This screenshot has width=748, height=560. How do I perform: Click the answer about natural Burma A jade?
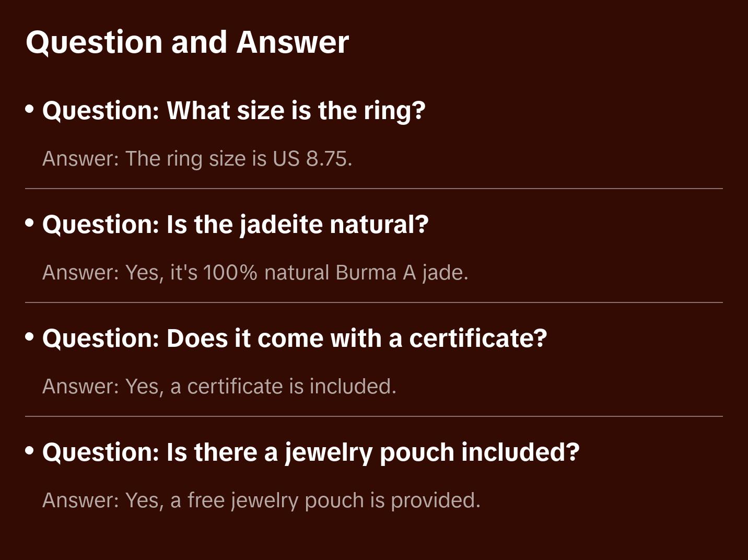[255, 273]
